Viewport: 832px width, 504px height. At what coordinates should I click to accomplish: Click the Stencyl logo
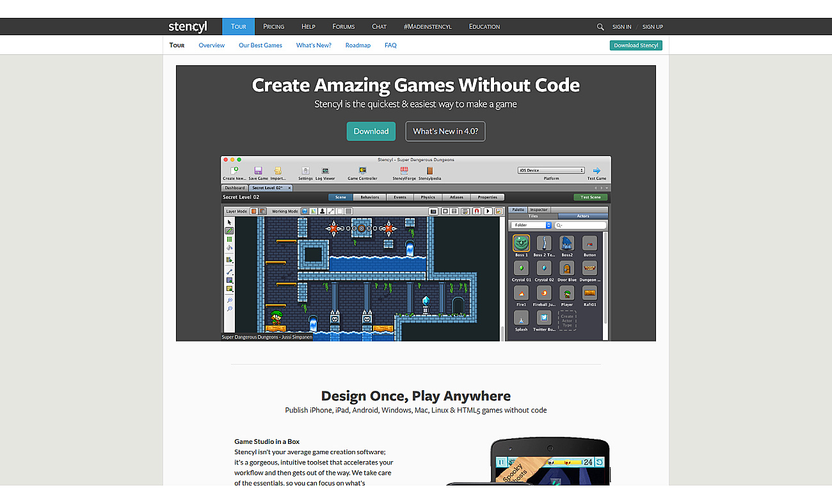[x=188, y=26]
